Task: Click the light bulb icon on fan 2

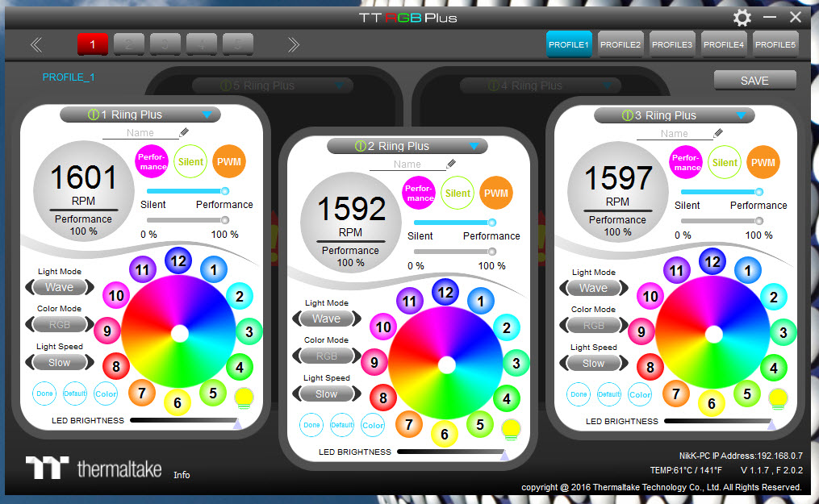Action: tap(511, 429)
